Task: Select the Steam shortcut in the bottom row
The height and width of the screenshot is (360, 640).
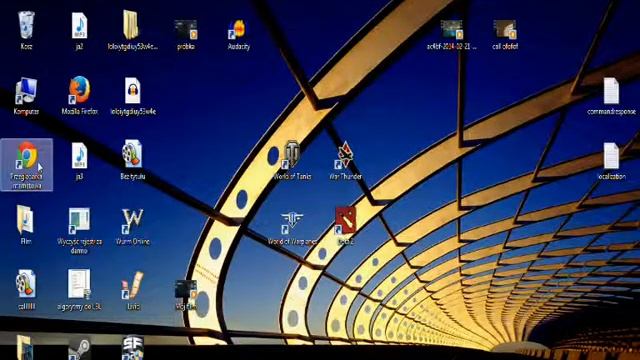Action: [x=79, y=349]
